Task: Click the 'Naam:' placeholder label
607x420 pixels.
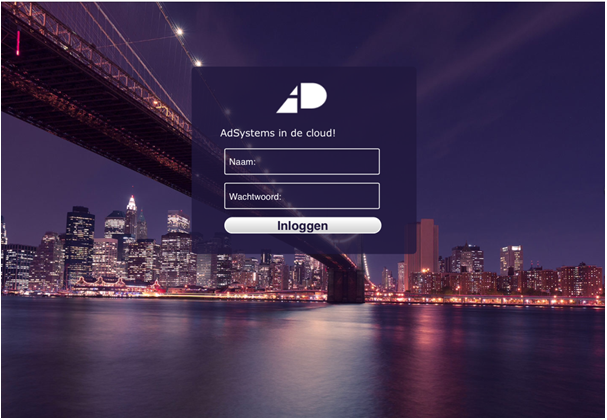Action: [x=243, y=161]
